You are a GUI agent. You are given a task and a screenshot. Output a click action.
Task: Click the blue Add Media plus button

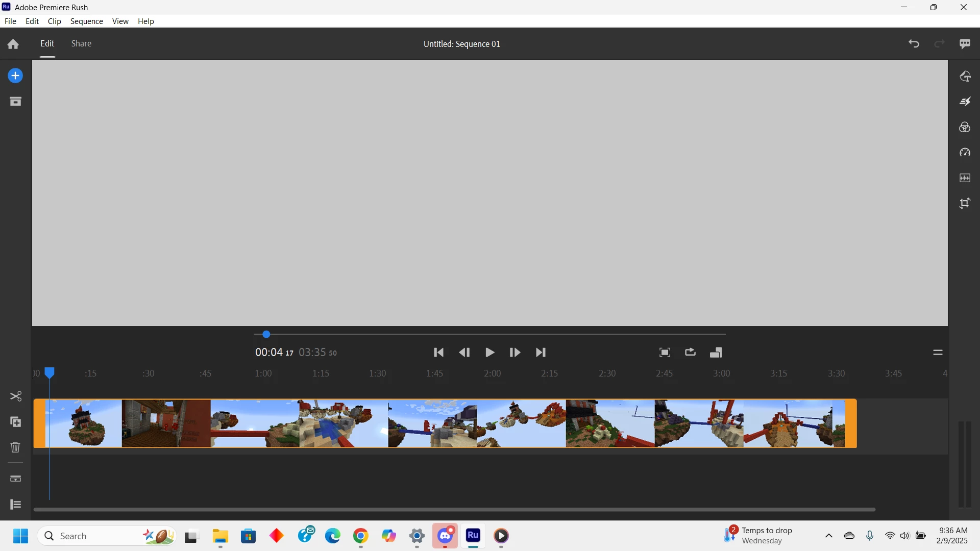tap(15, 76)
